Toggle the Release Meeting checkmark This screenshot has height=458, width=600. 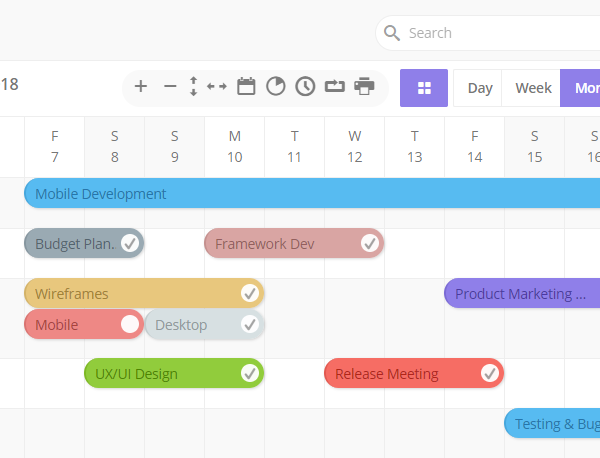tap(490, 374)
